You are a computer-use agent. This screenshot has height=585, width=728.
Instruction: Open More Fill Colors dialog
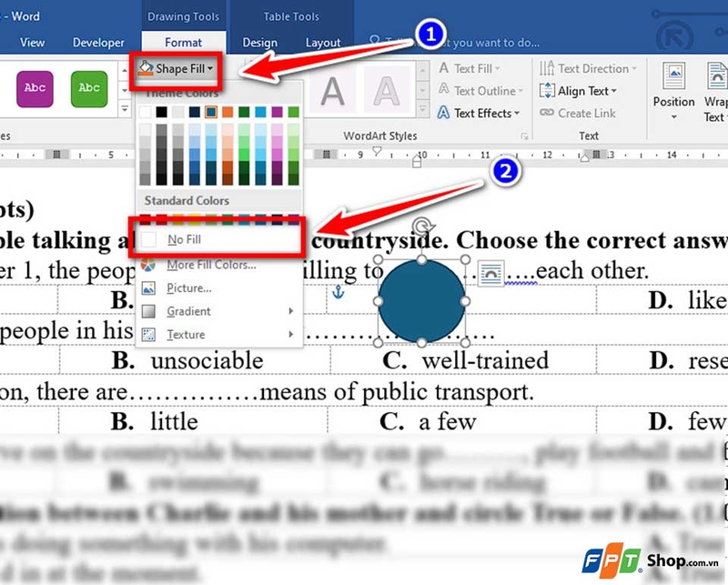click(x=211, y=265)
